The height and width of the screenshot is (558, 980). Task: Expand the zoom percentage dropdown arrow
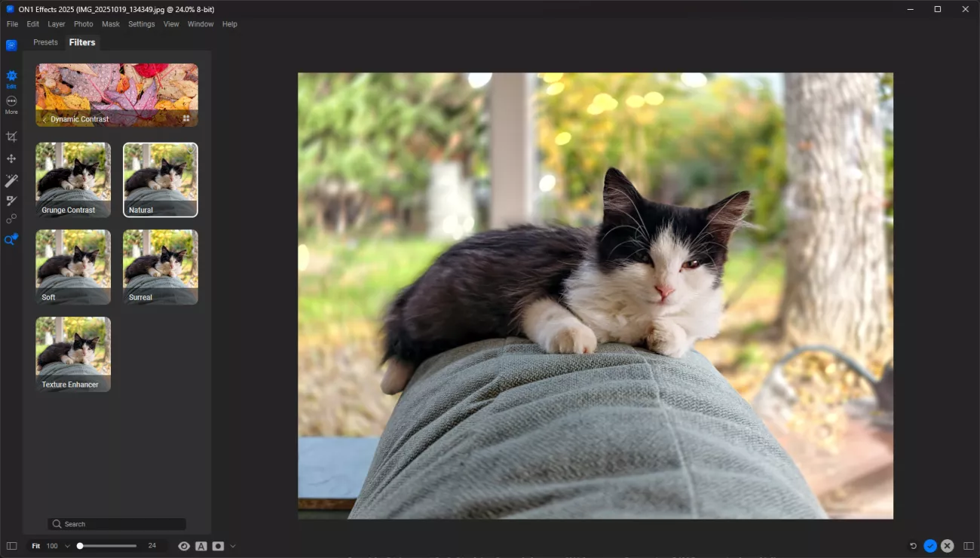pyautogui.click(x=67, y=546)
